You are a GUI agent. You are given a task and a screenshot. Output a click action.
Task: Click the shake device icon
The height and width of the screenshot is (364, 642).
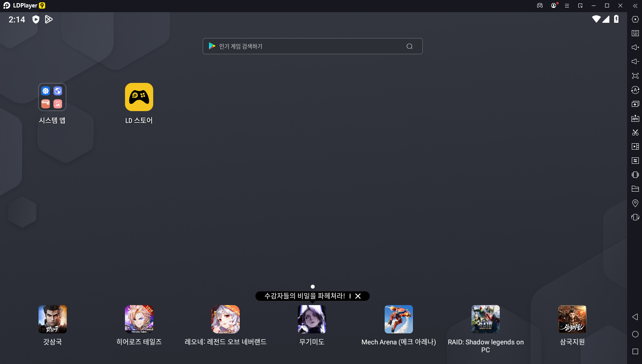[x=635, y=175]
